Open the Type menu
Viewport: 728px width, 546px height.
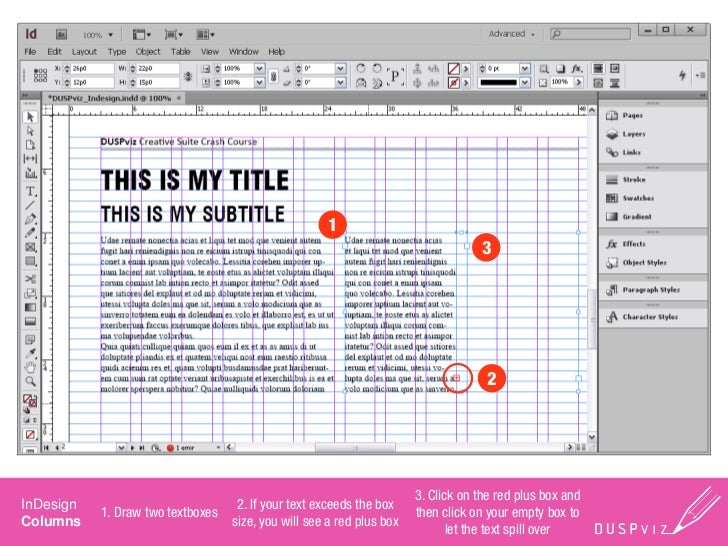117,52
